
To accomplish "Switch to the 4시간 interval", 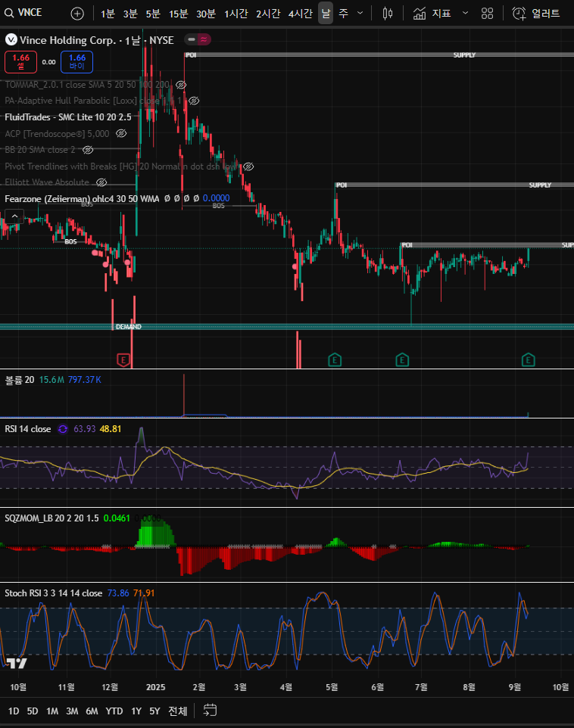I will click(x=300, y=14).
